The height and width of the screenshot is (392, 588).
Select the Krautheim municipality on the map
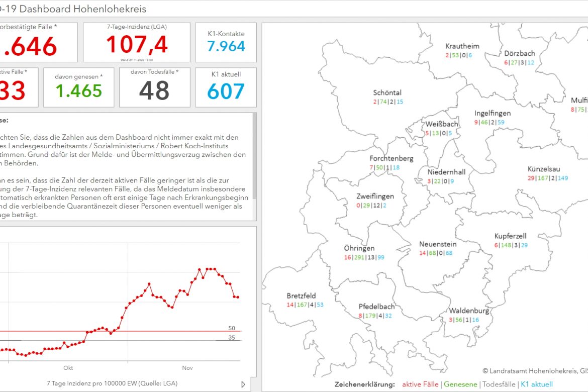click(x=462, y=46)
